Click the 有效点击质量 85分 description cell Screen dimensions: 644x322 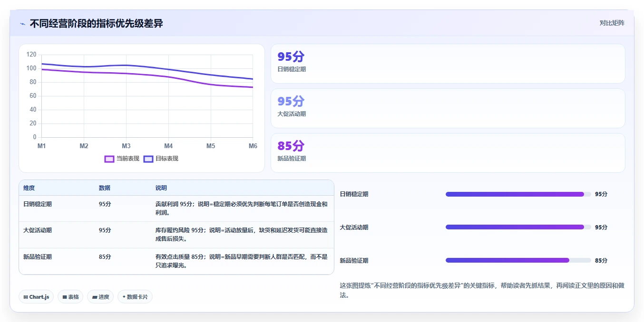(x=242, y=261)
